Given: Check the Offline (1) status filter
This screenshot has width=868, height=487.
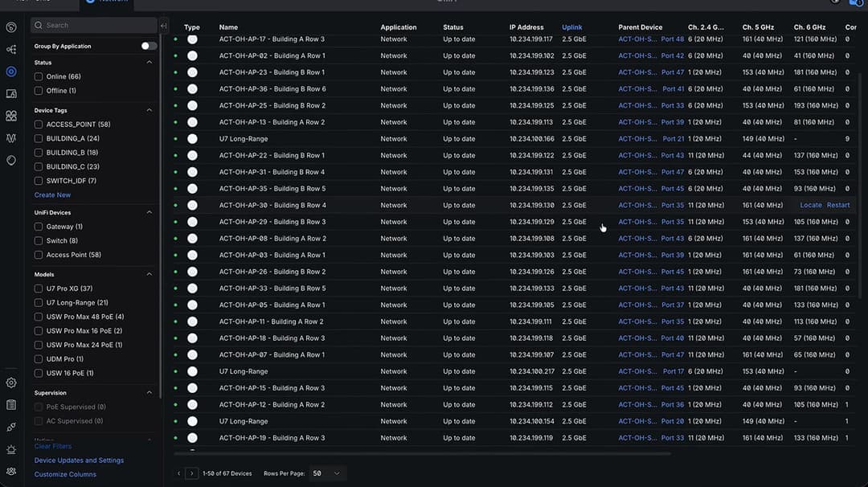Looking at the screenshot, I should pos(39,91).
